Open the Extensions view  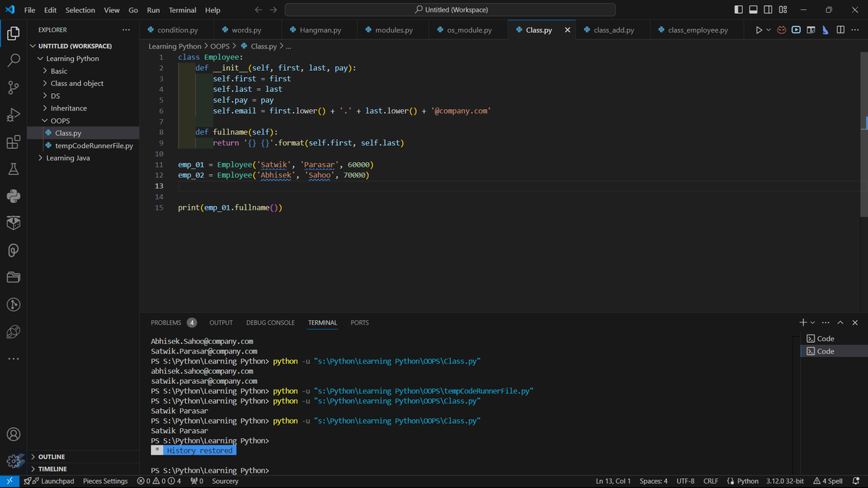point(13,142)
